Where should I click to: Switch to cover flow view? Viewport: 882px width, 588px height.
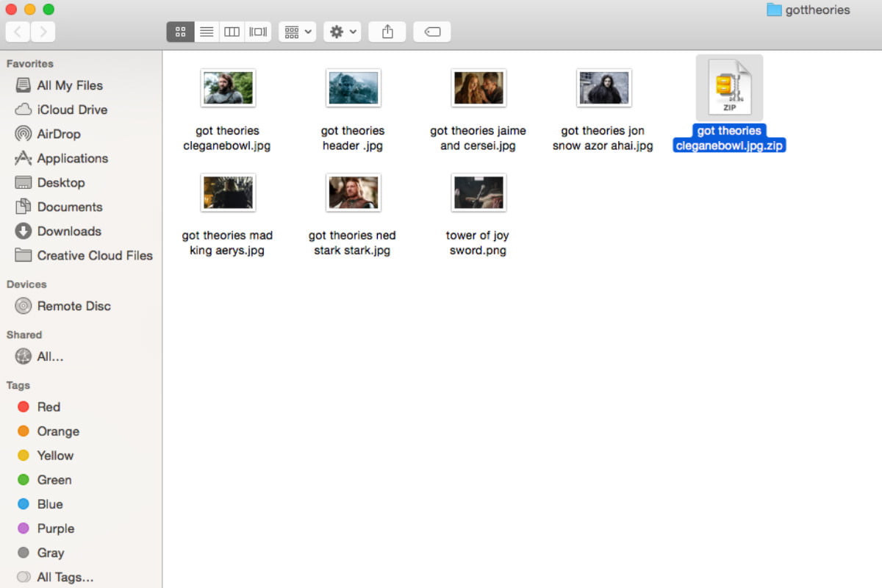(257, 32)
